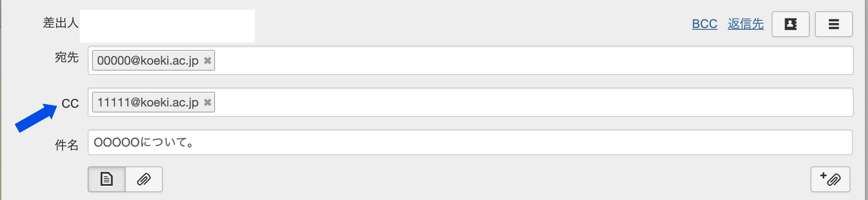This screenshot has width=868, height=200.
Task: Show the 返信先 reply-to field
Action: [745, 24]
